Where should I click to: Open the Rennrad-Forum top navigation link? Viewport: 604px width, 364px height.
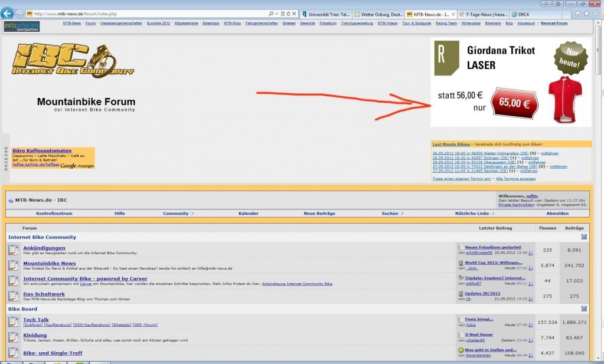pos(554,23)
